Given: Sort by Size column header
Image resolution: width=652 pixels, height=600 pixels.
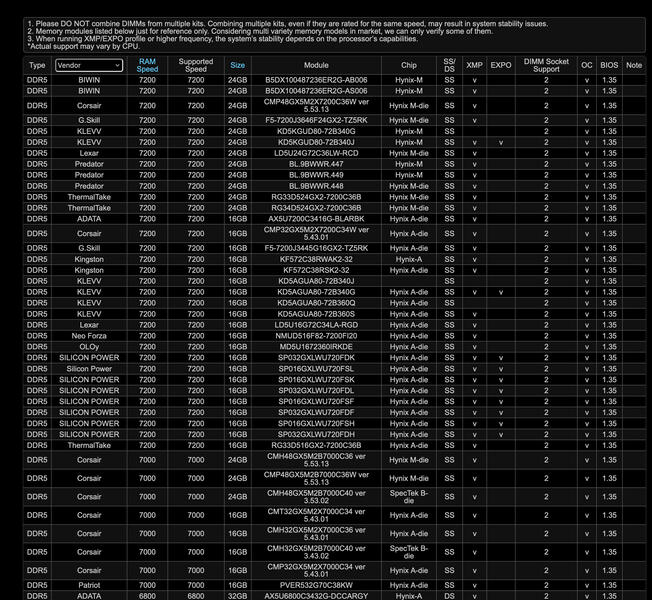Looking at the screenshot, I should pos(237,65).
